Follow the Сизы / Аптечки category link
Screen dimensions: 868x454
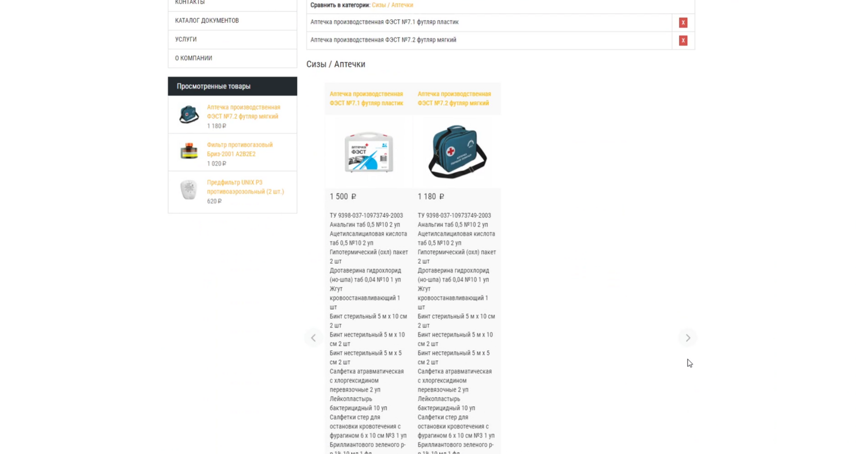[392, 5]
